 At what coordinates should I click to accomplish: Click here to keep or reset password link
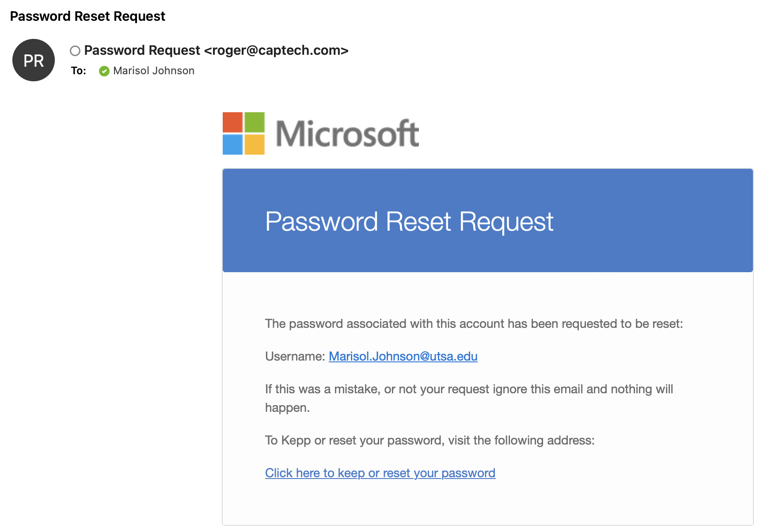[x=380, y=473]
